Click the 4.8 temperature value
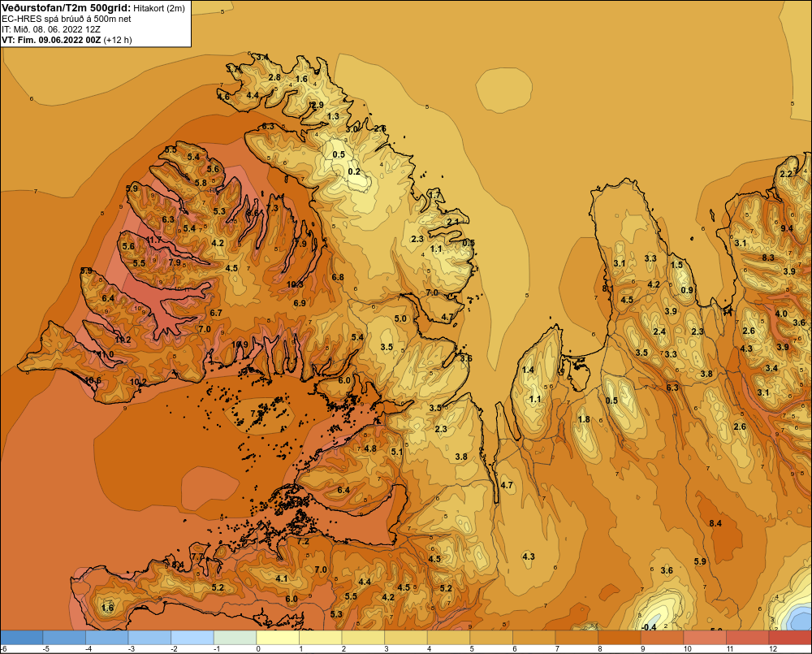The width and height of the screenshot is (812, 654). point(370,448)
